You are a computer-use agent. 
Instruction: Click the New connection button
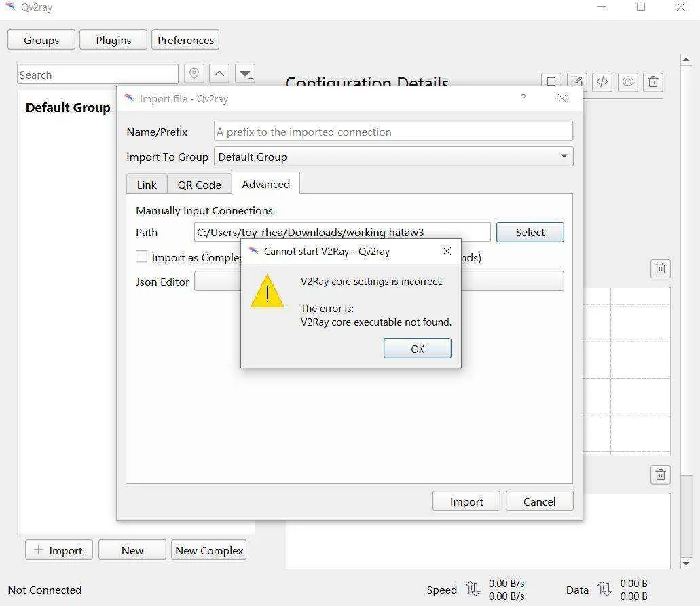[132, 550]
